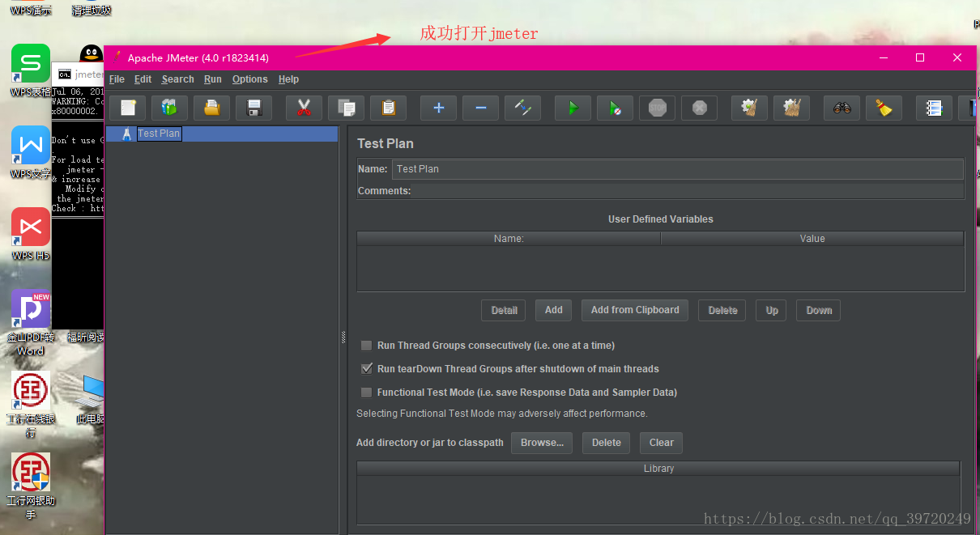Click the Library column header

pyautogui.click(x=658, y=469)
